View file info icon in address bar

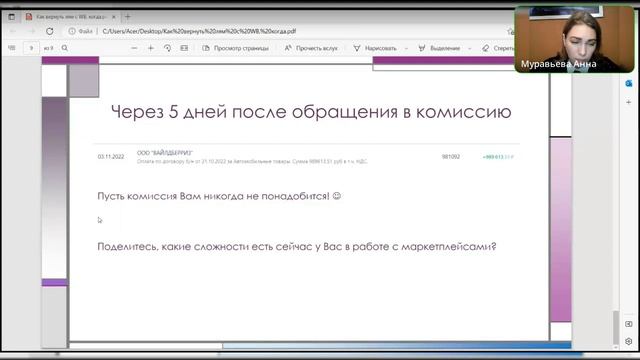tap(72, 31)
